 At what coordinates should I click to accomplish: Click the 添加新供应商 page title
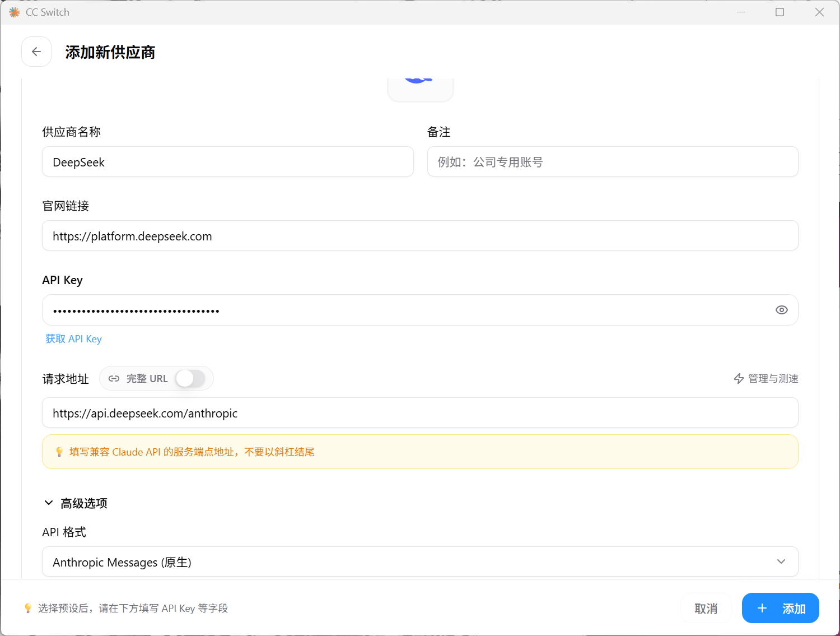pyautogui.click(x=110, y=52)
